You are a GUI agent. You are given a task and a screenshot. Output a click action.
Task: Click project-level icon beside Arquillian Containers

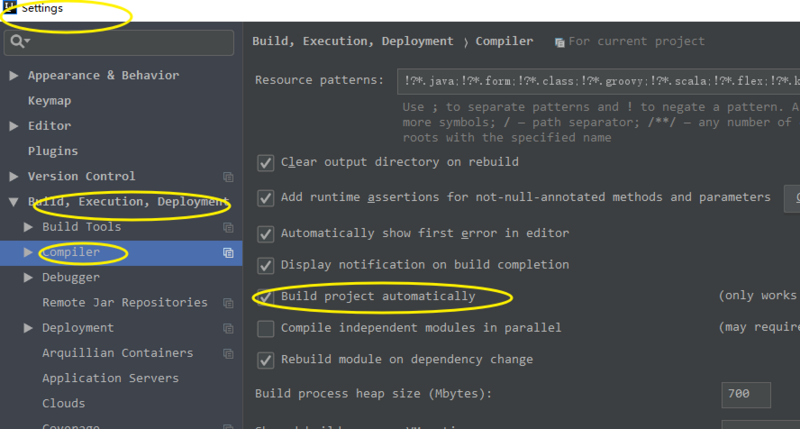click(x=228, y=354)
